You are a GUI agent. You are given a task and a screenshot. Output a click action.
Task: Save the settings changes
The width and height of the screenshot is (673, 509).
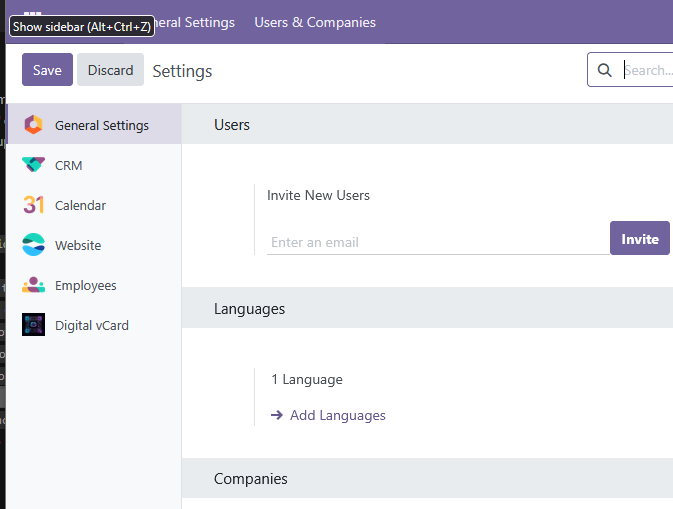(x=47, y=70)
